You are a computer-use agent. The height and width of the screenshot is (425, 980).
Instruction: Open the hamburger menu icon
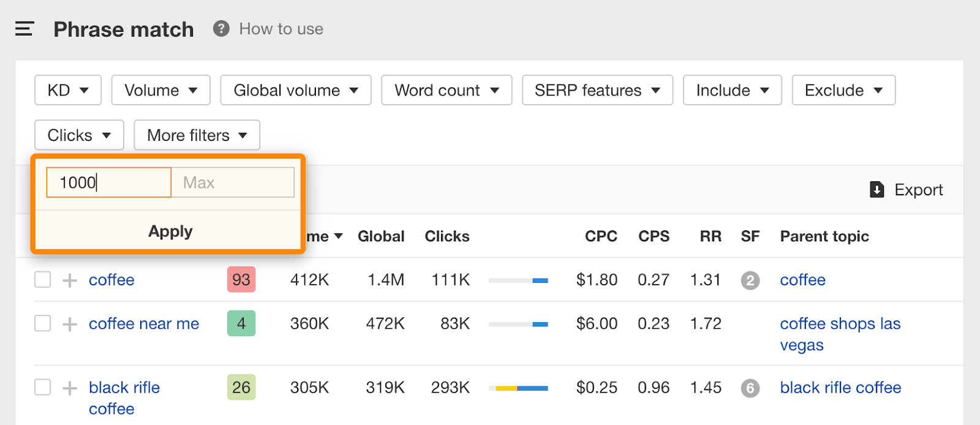tap(24, 29)
